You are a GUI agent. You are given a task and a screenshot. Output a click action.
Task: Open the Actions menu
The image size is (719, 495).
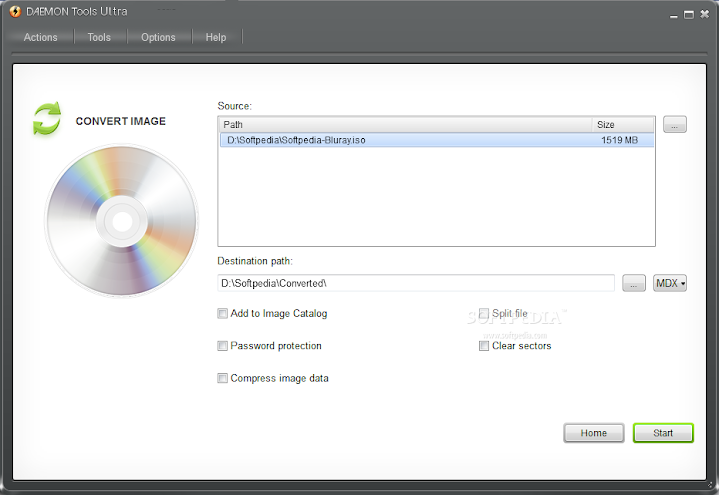(40, 37)
